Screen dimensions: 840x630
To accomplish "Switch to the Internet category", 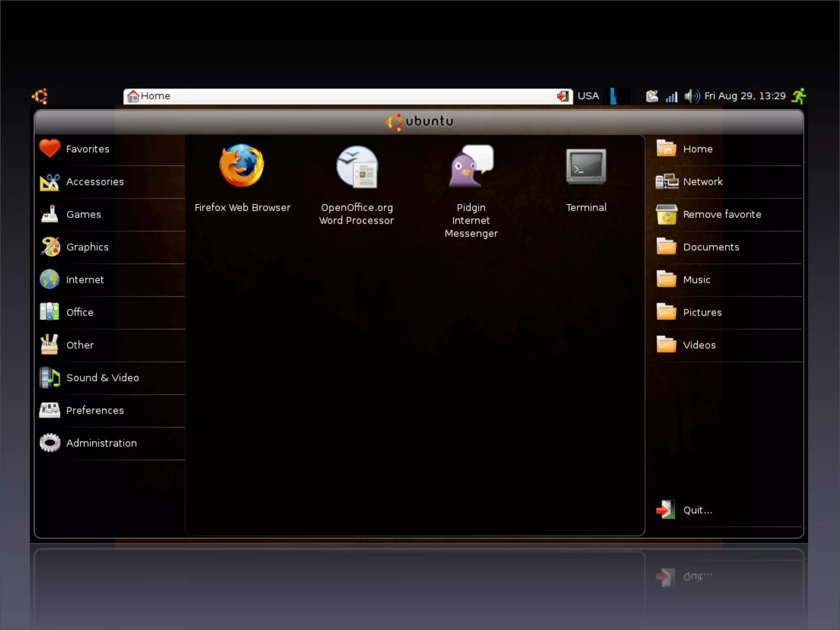I will [84, 280].
